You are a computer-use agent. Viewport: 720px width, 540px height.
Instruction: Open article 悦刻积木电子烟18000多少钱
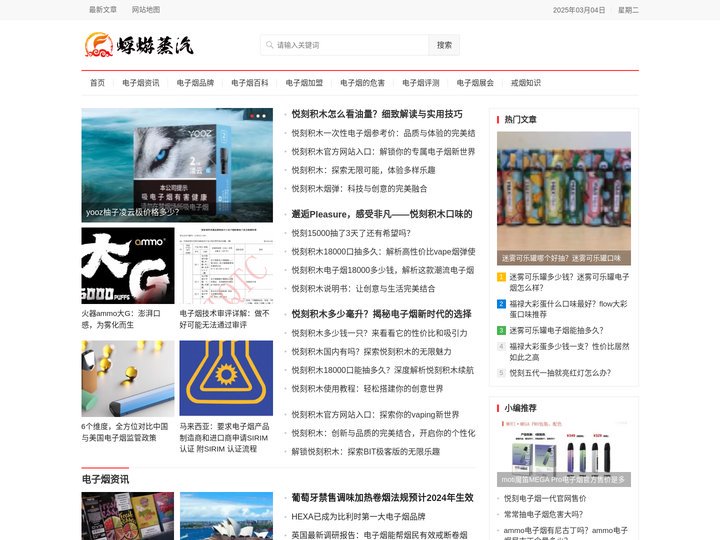[x=383, y=270]
